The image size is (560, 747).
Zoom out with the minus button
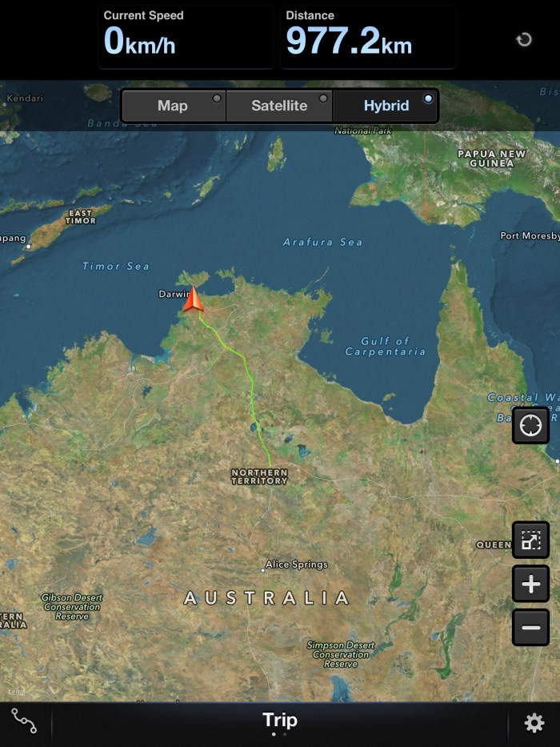click(530, 628)
